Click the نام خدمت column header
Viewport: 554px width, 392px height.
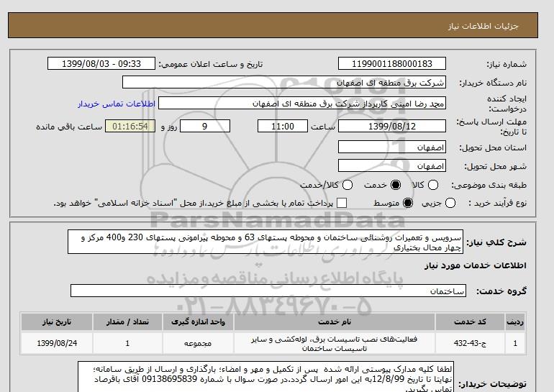[335, 322]
